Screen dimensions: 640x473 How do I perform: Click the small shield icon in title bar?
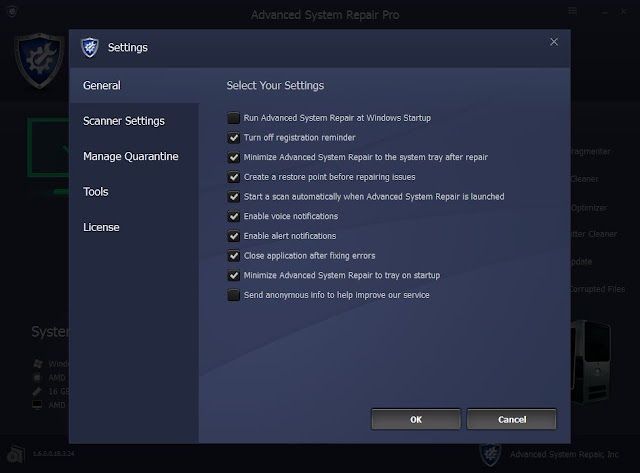(12, 11)
